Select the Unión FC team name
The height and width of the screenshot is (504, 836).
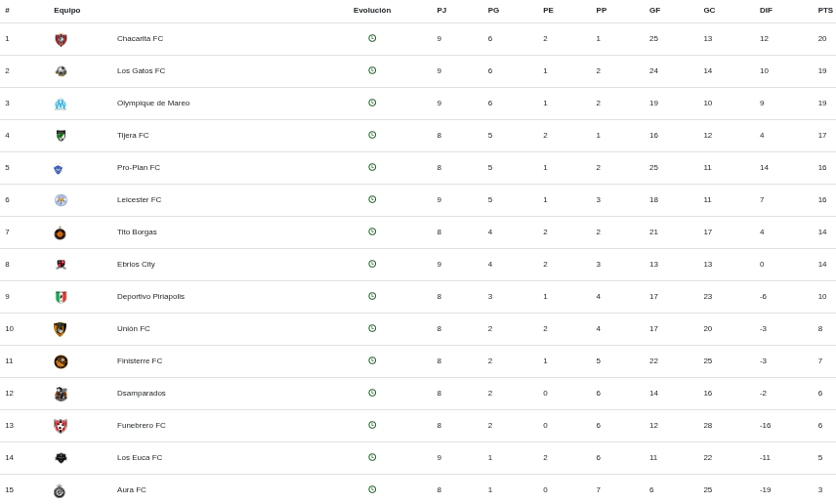click(133, 329)
